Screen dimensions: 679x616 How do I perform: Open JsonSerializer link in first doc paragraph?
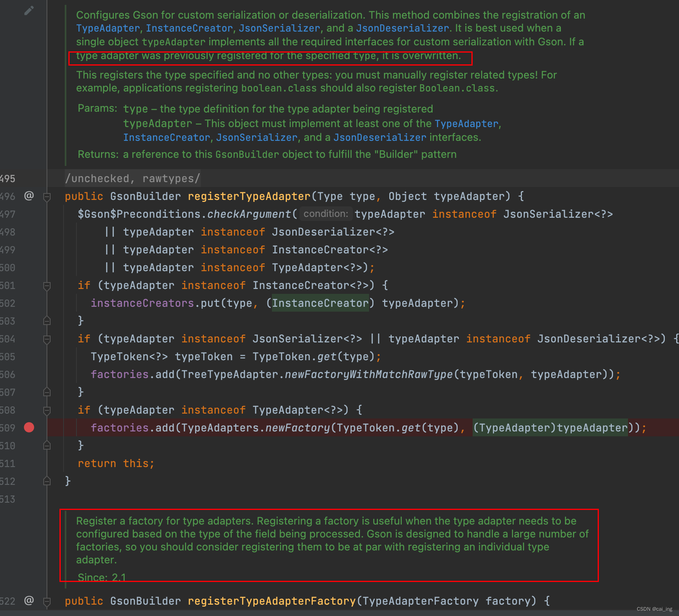click(279, 28)
